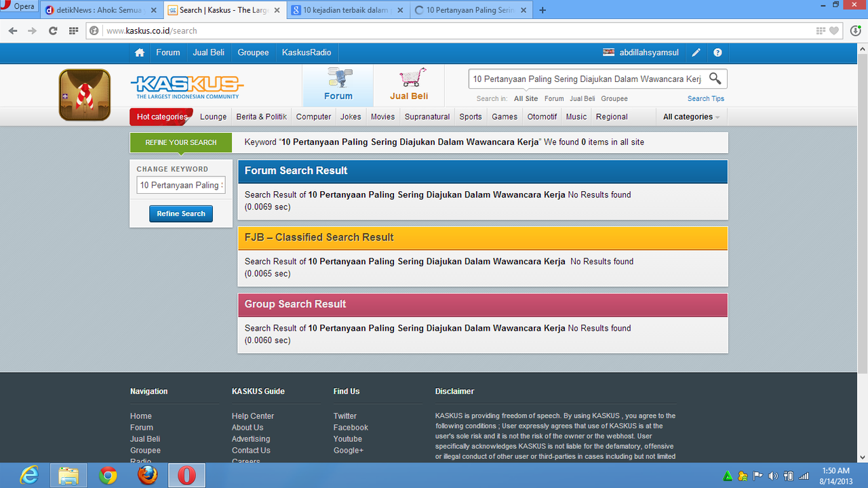Select the Hot categories tab
The height and width of the screenshot is (488, 868).
point(161,117)
